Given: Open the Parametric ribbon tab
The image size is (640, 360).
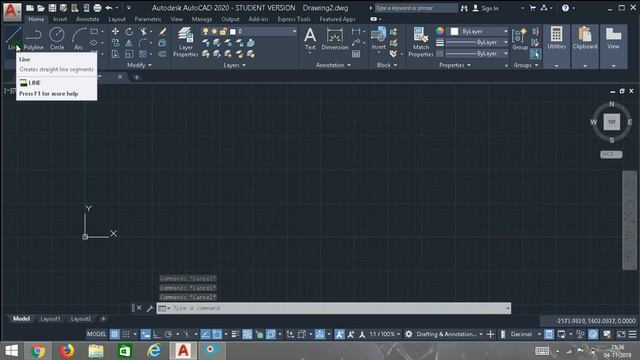Looking at the screenshot, I should point(148,19).
